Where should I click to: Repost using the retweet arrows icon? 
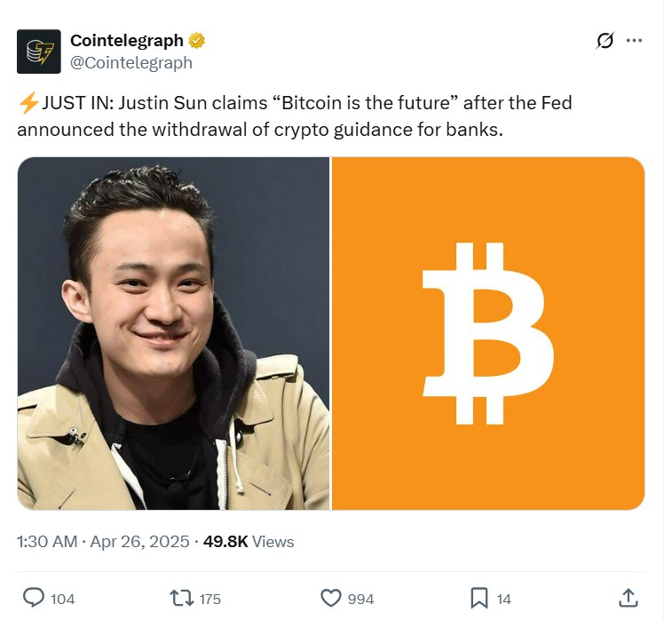point(182,598)
